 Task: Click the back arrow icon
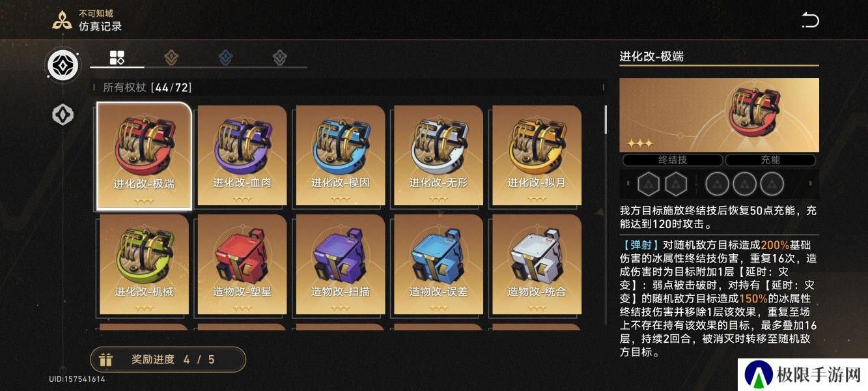[809, 20]
